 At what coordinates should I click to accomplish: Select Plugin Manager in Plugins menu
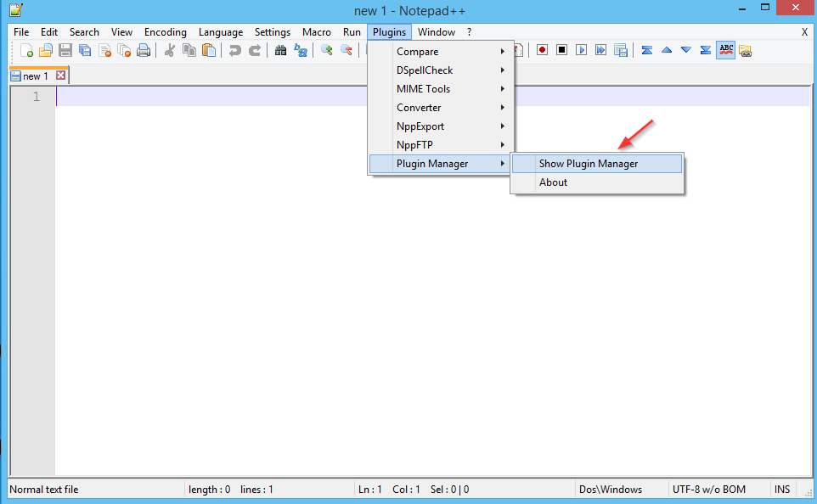pyautogui.click(x=441, y=164)
